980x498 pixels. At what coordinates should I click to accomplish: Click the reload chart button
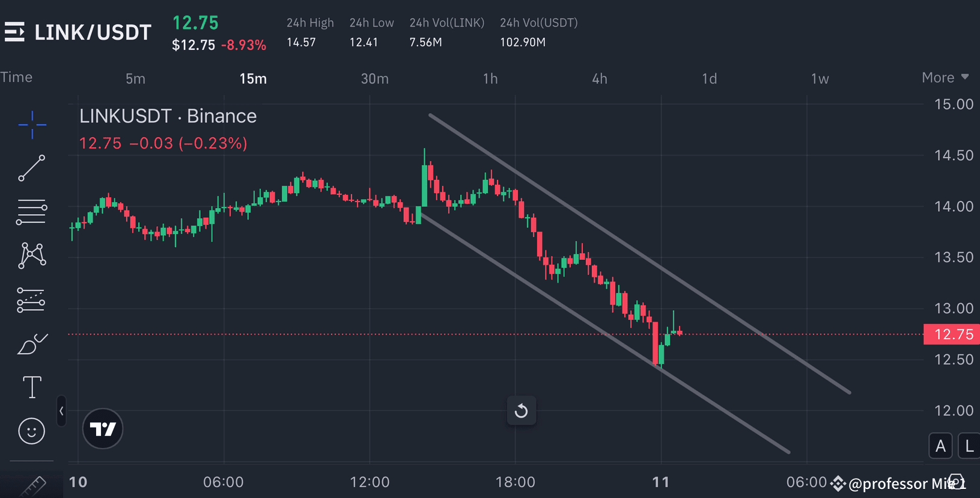(x=521, y=411)
